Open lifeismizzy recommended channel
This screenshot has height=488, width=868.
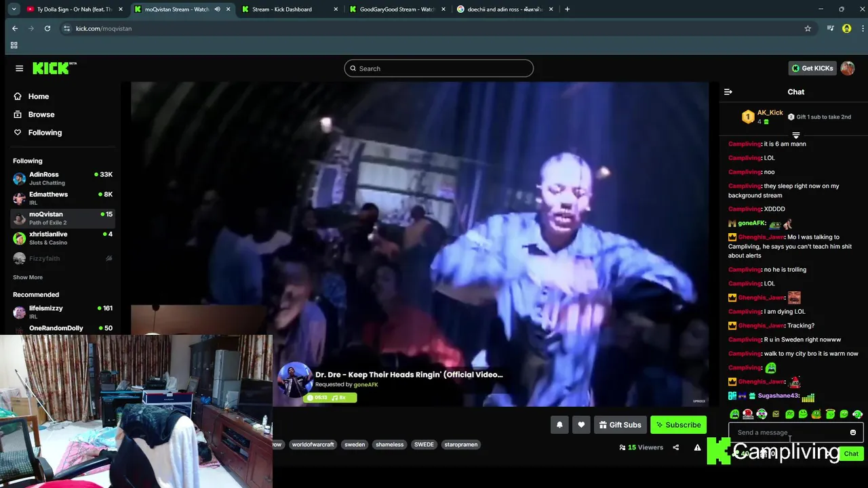pos(62,312)
